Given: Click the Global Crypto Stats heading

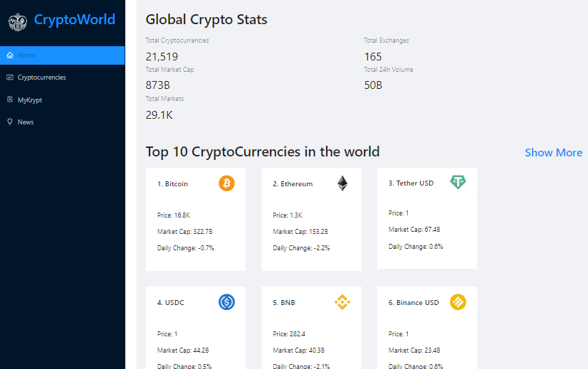Looking at the screenshot, I should [x=206, y=20].
